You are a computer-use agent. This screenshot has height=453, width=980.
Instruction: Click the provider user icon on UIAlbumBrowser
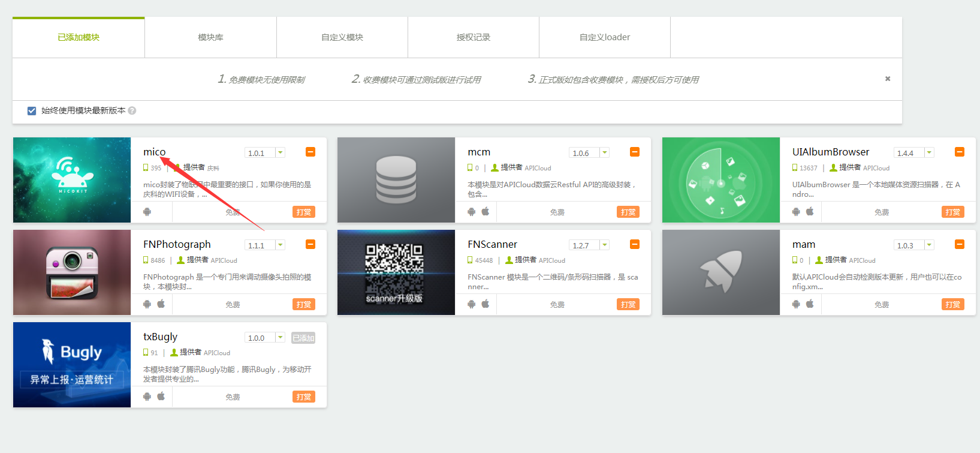(833, 168)
